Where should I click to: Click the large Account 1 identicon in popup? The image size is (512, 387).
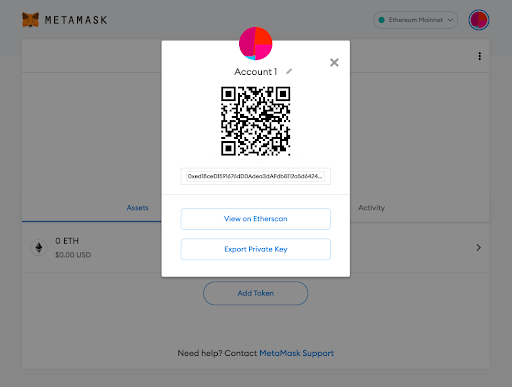click(256, 44)
